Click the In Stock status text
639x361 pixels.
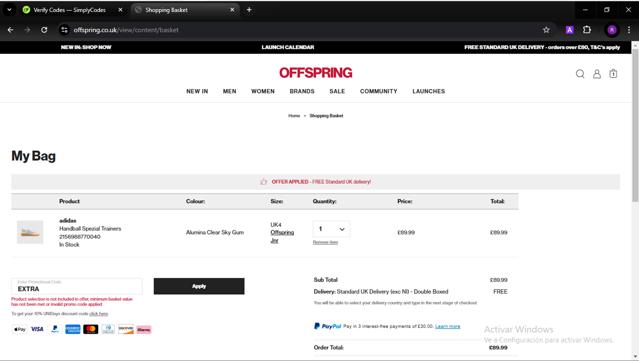coord(69,244)
